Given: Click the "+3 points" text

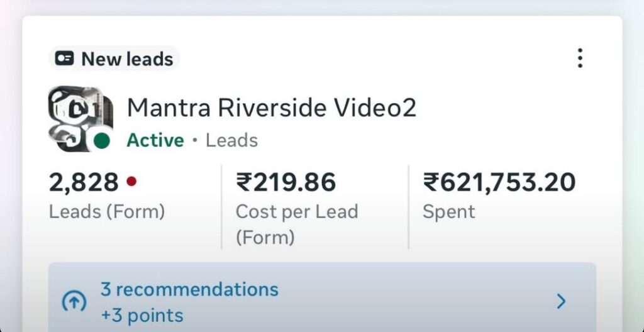Looking at the screenshot, I should tap(142, 315).
